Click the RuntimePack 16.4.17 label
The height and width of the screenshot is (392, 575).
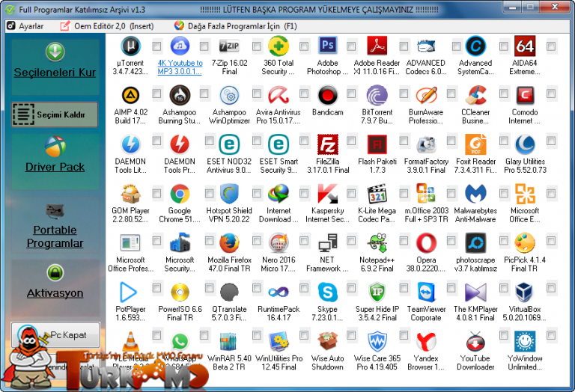point(279,313)
